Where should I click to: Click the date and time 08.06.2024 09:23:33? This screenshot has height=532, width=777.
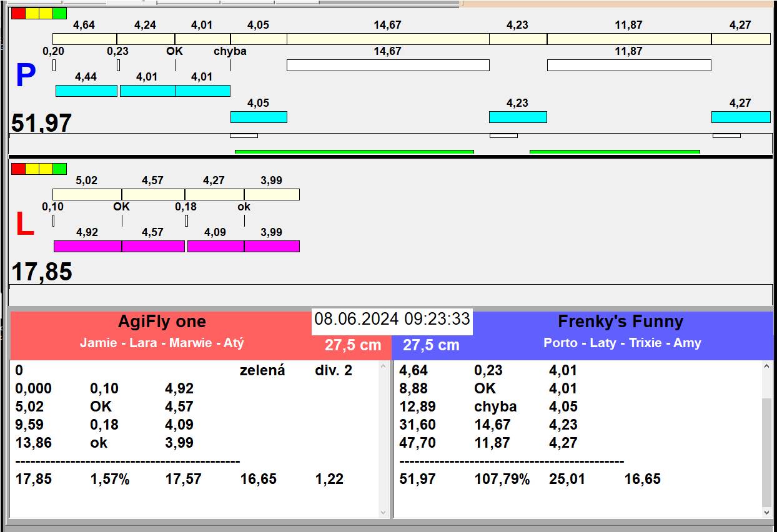coord(392,319)
